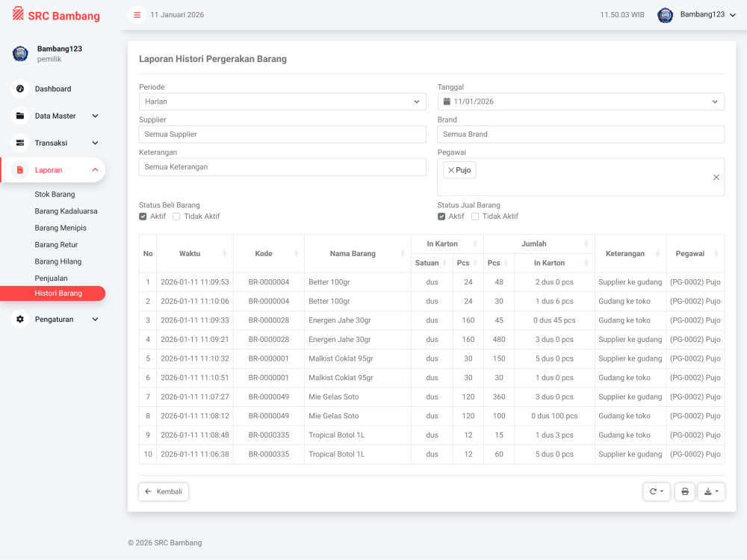Viewport: 747px width, 560px height.
Task: Click the calendar icon in Tanggal field
Action: 447,102
